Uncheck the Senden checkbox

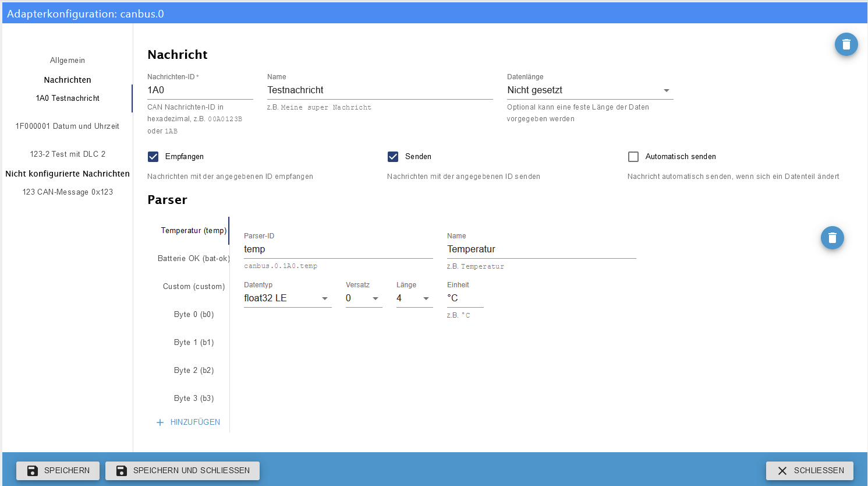coord(393,157)
